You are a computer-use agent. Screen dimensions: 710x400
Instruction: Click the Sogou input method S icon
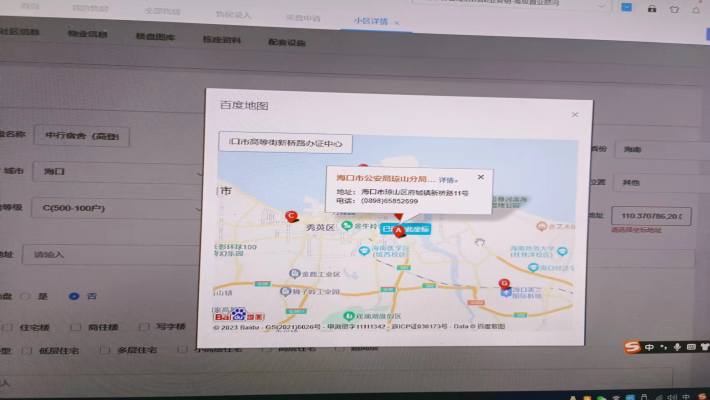coord(632,347)
